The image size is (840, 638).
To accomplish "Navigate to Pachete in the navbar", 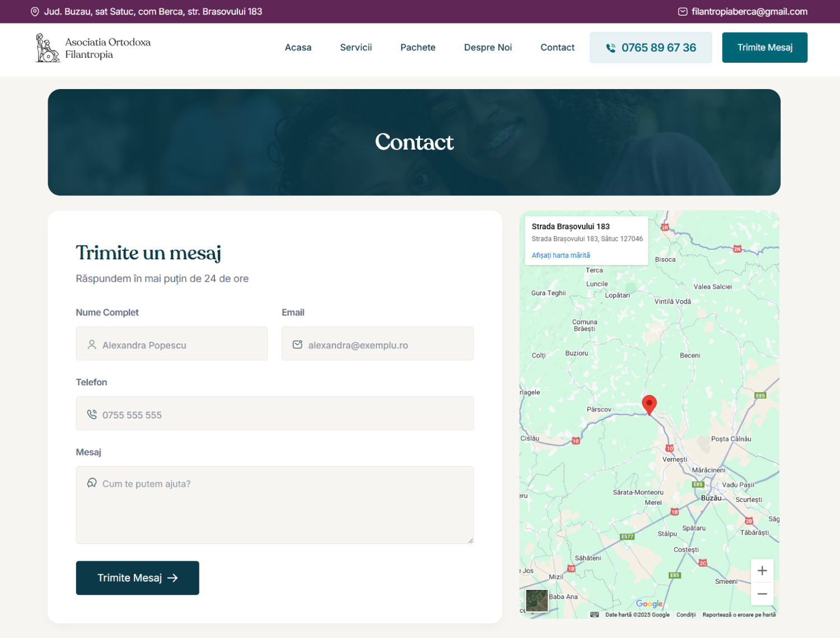I will tap(418, 48).
